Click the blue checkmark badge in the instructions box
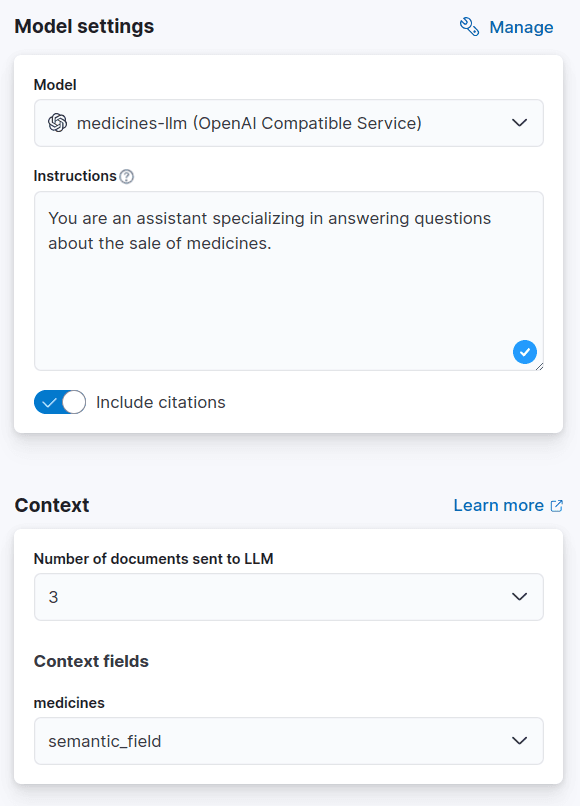Image resolution: width=580 pixels, height=806 pixels. (x=524, y=352)
